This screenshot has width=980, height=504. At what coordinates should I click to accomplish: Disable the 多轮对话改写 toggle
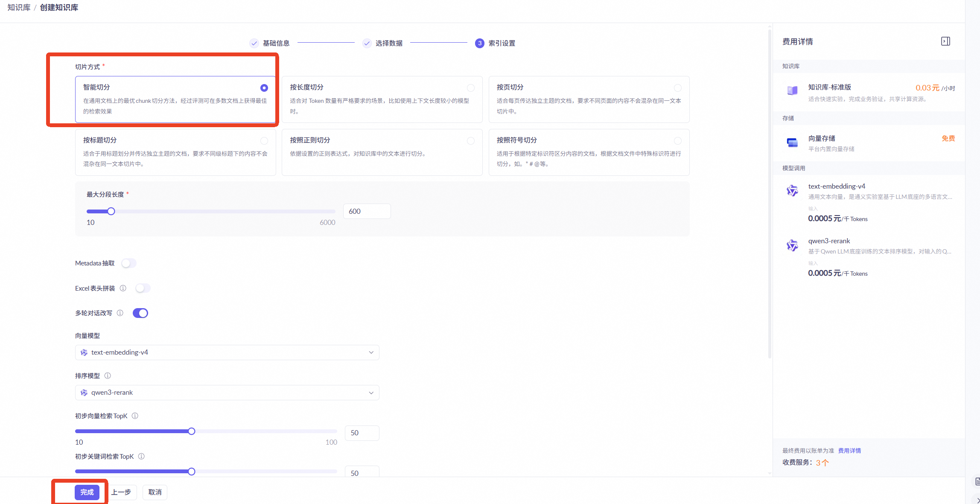(x=140, y=313)
